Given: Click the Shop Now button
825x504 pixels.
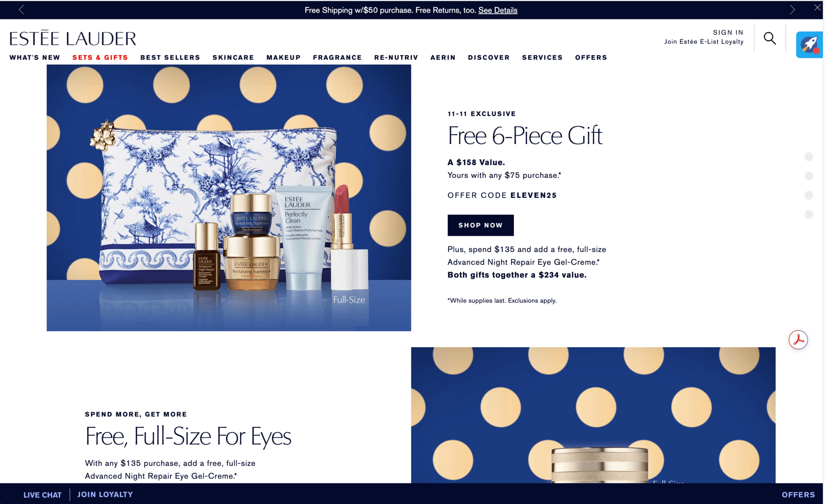Looking at the screenshot, I should pyautogui.click(x=480, y=225).
